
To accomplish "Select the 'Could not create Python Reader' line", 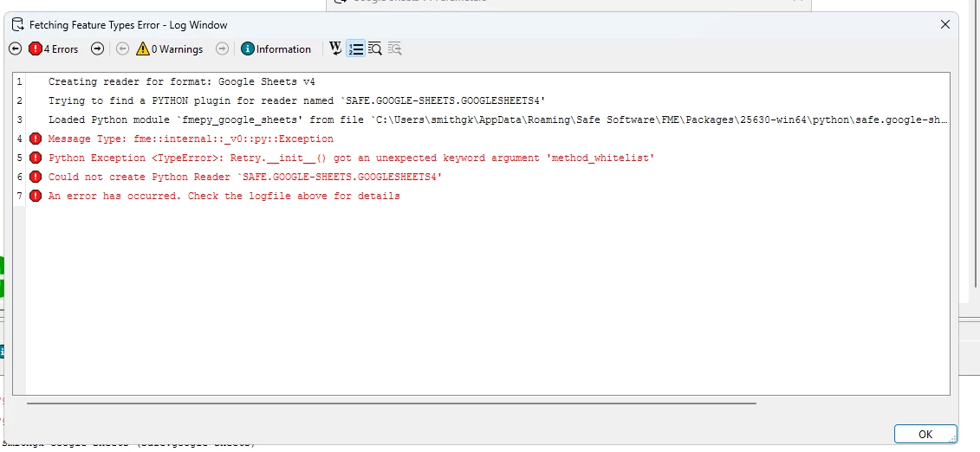I will point(245,177).
